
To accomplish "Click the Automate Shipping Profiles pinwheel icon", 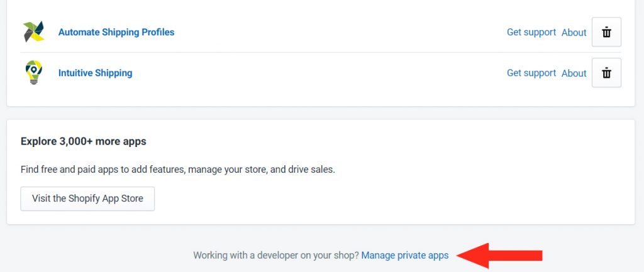I will tap(34, 31).
